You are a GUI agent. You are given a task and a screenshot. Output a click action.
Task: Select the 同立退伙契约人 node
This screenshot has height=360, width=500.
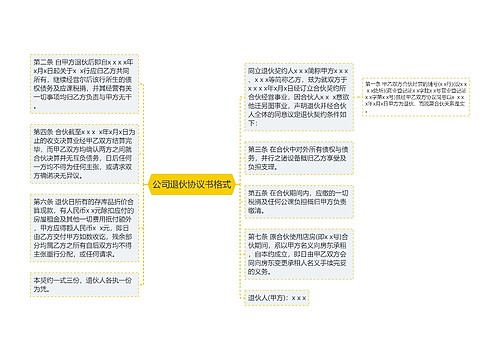(x=299, y=97)
